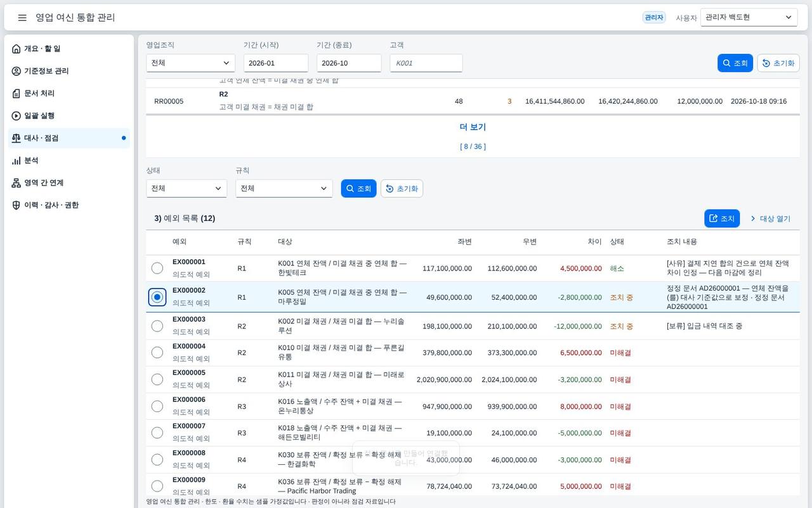Click the 조치 action button
Screen dimensions: 812x508
click(722, 218)
